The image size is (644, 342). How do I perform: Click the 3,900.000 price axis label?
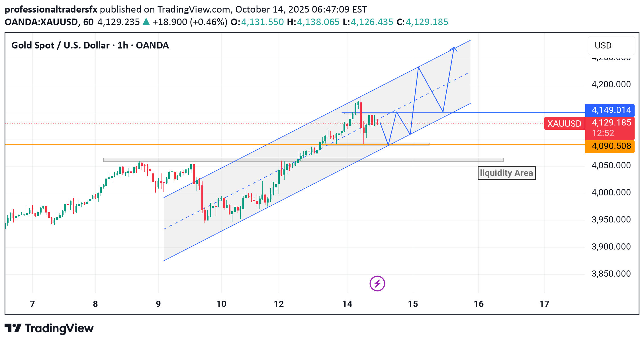pos(611,247)
